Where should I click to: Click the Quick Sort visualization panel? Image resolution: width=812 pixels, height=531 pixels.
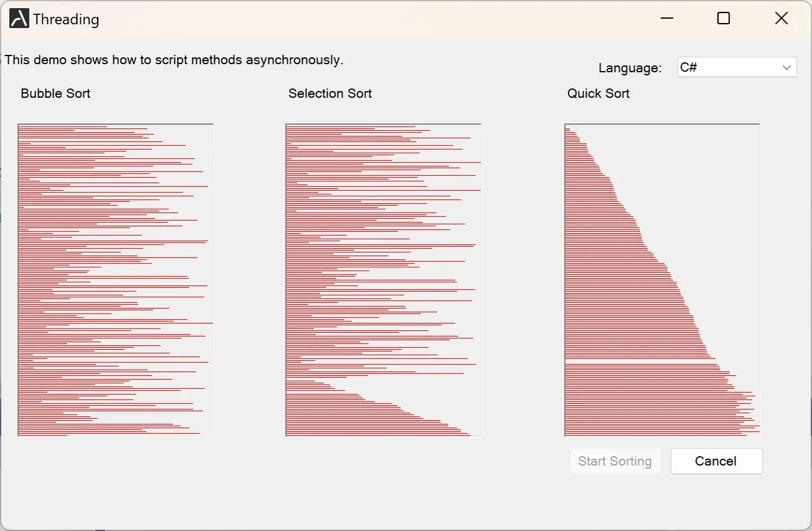pyautogui.click(x=662, y=279)
